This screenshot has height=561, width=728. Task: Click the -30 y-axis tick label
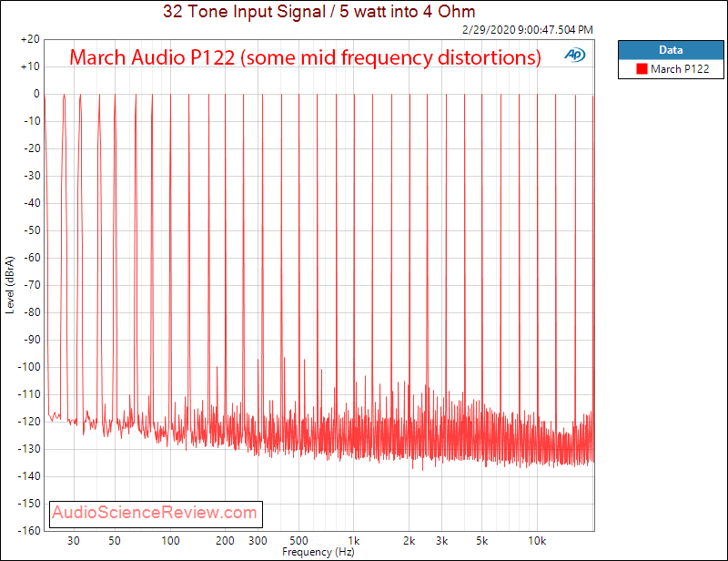(31, 176)
